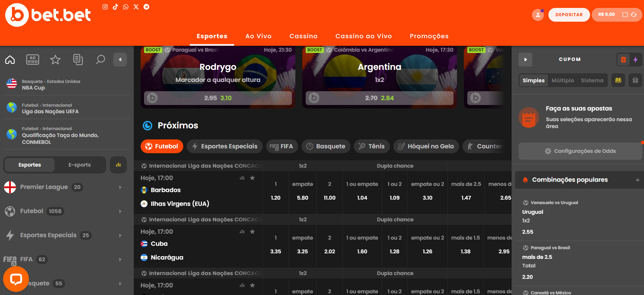Open the TikTok social link
This screenshot has width=644, height=295.
[x=116, y=7]
